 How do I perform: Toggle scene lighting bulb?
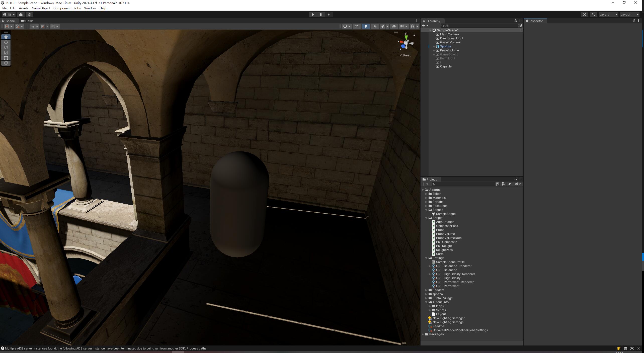coord(366,26)
